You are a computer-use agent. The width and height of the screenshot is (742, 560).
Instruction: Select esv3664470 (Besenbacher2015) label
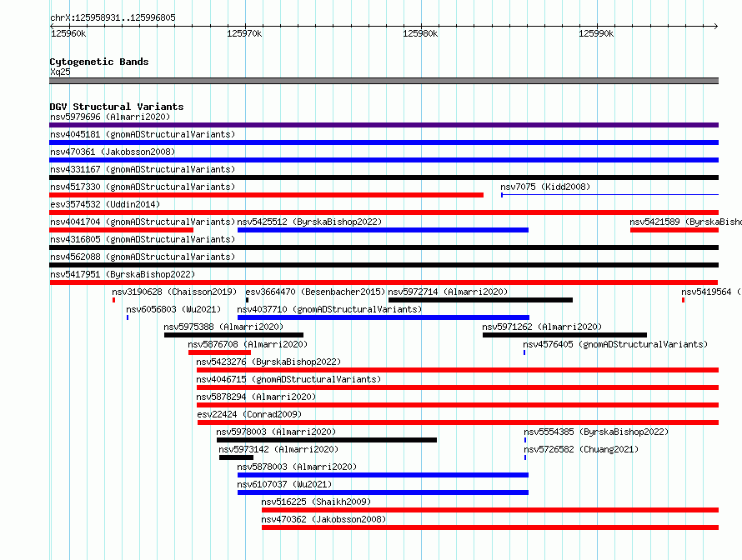[315, 292]
